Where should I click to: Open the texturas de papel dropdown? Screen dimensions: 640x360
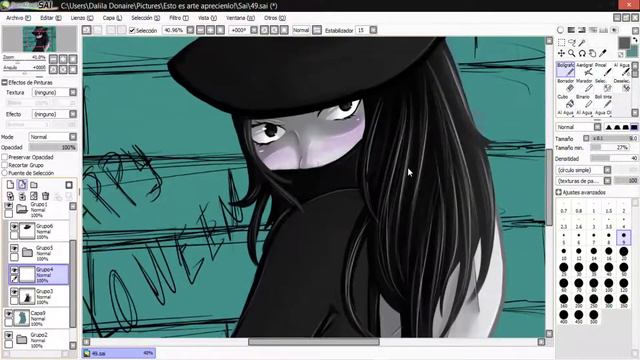[583, 180]
